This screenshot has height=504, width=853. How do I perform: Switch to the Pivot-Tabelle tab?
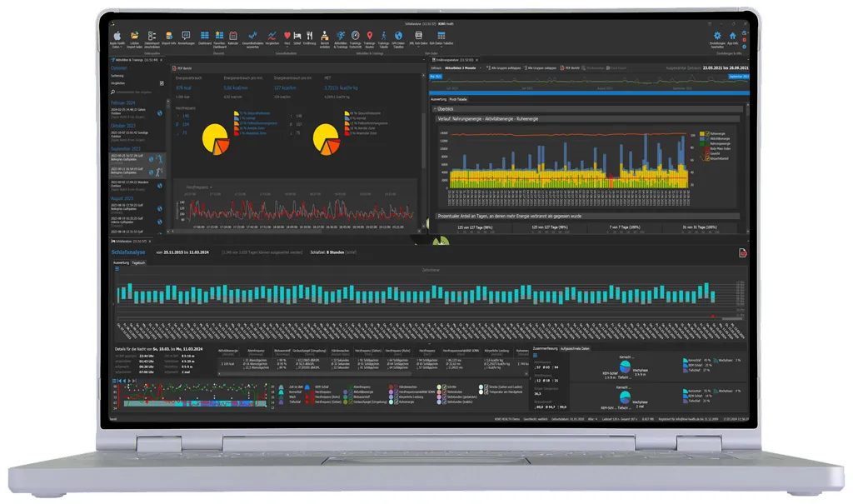pos(460,99)
